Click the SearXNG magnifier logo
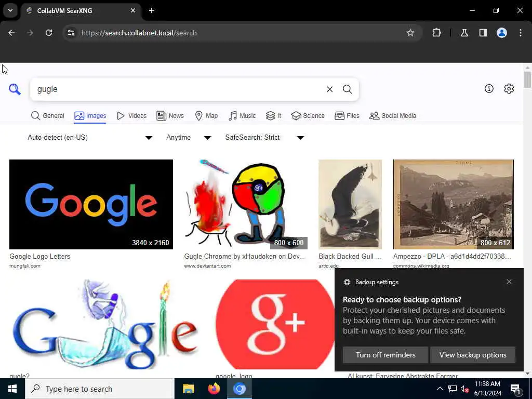 [x=15, y=89]
